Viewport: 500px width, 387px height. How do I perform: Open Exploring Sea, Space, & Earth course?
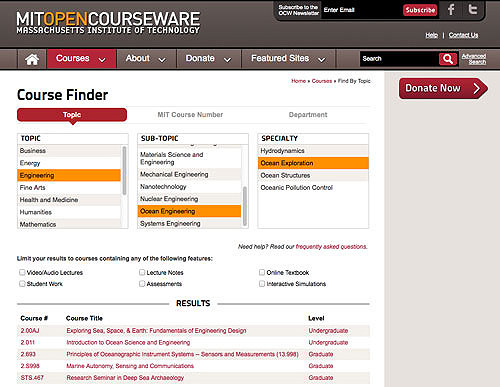(156, 331)
